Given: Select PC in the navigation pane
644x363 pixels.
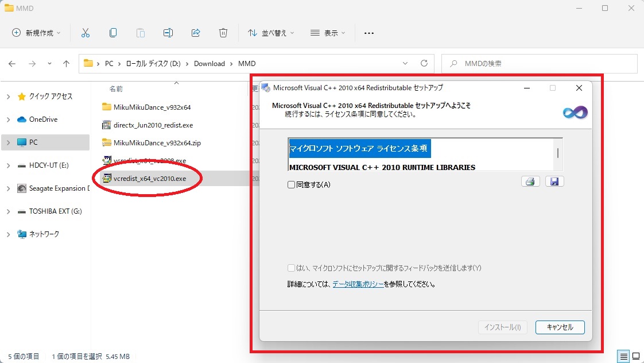Looking at the screenshot, I should (33, 142).
